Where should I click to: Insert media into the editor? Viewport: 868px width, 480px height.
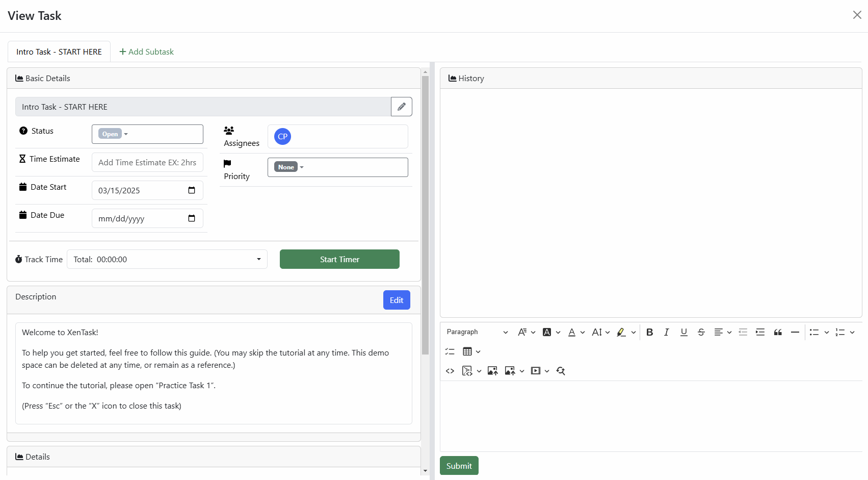click(536, 371)
